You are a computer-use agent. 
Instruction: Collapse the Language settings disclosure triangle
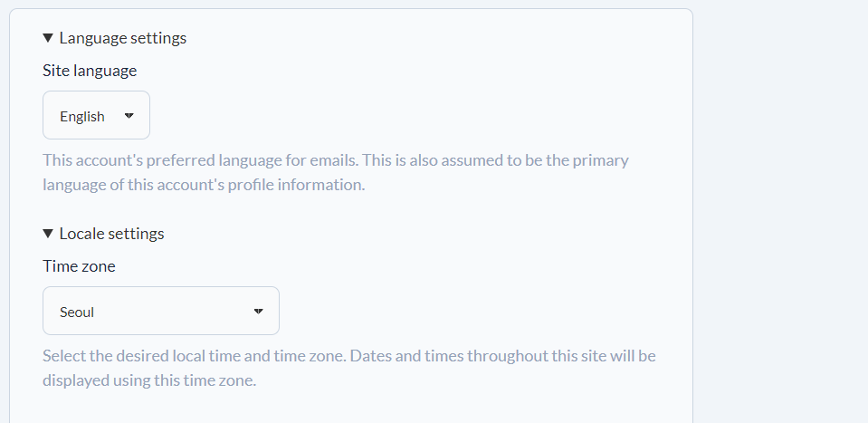tap(48, 38)
